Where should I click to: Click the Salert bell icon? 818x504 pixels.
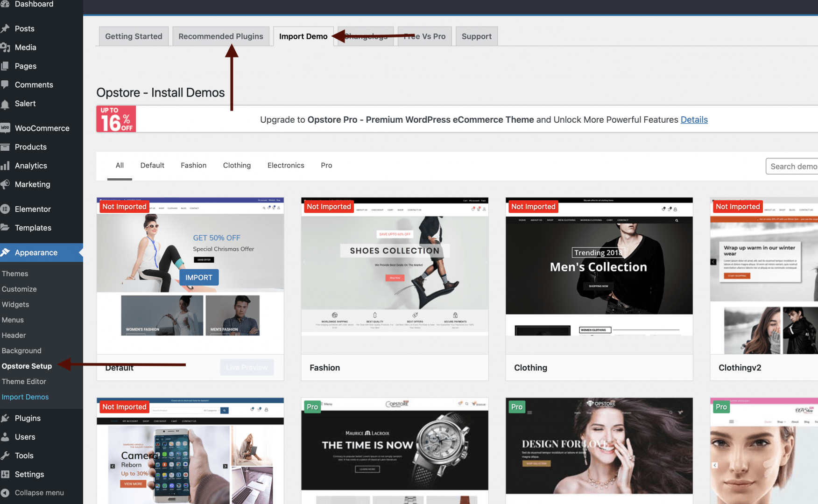[5, 104]
